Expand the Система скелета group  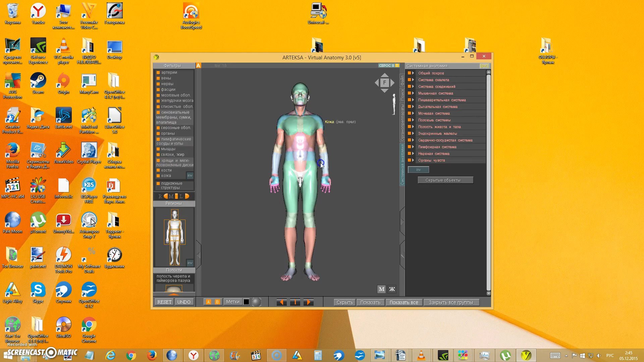[413, 80]
